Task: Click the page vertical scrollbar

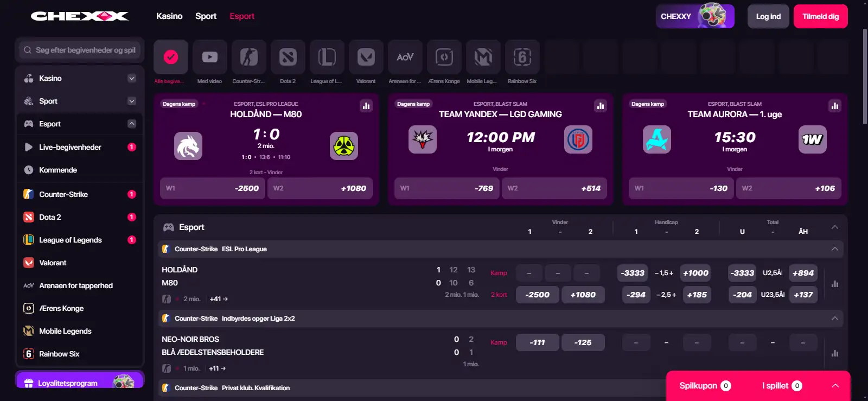Action: tap(865, 76)
